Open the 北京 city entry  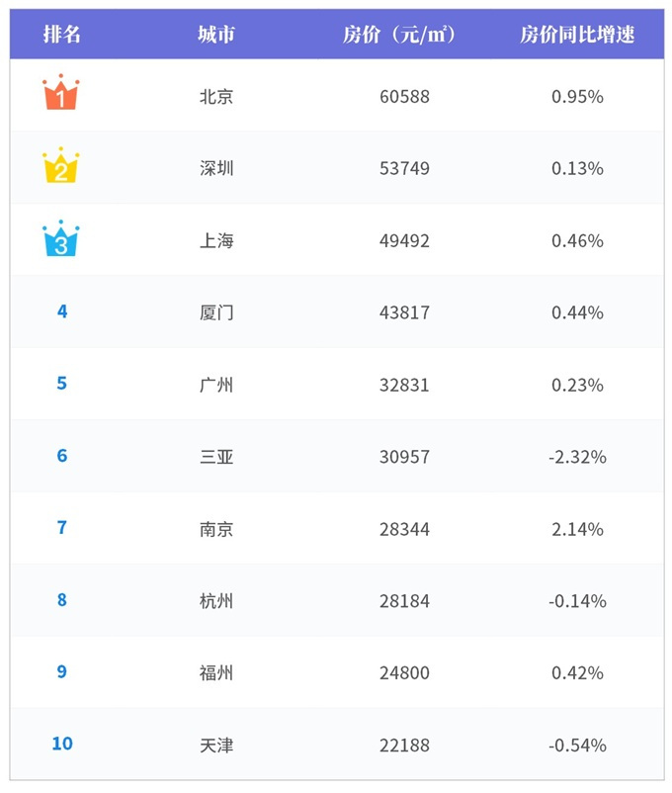(x=216, y=96)
